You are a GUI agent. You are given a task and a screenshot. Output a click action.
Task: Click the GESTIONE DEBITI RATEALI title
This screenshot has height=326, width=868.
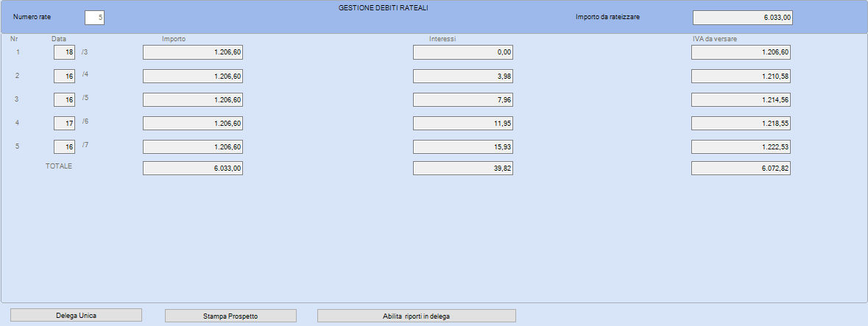pyautogui.click(x=383, y=8)
